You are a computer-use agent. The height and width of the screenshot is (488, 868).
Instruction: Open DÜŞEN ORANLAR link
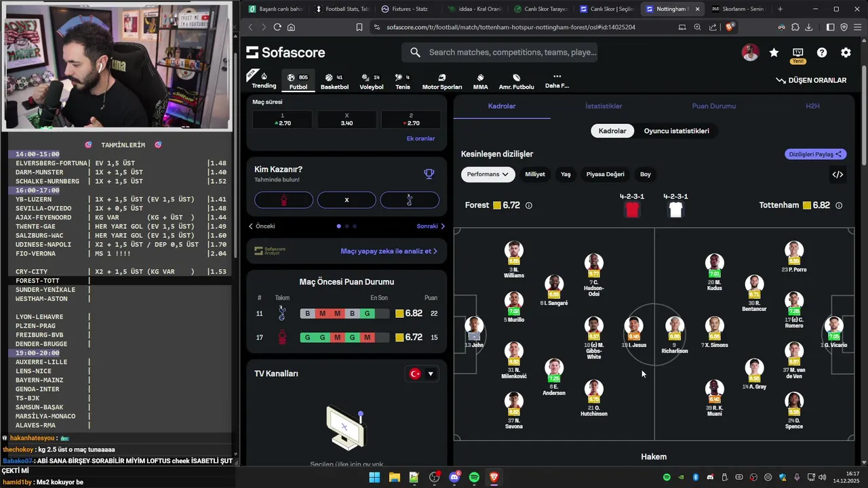point(811,80)
